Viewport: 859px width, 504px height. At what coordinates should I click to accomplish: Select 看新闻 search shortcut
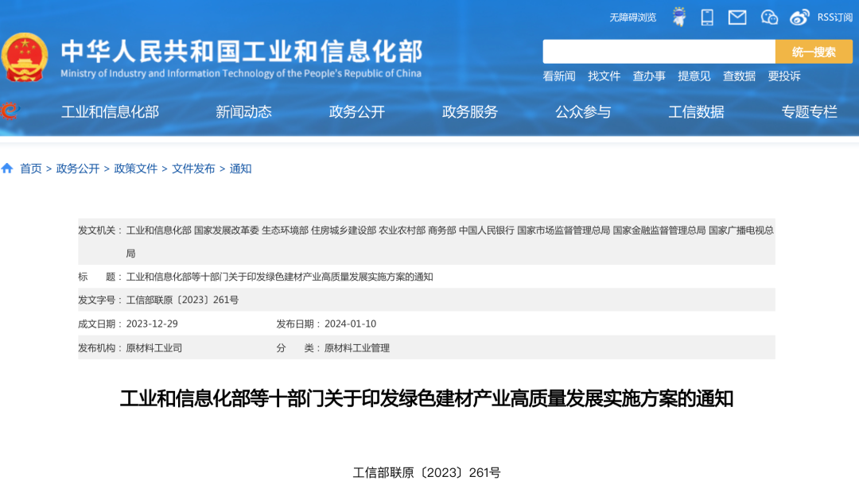click(x=559, y=76)
